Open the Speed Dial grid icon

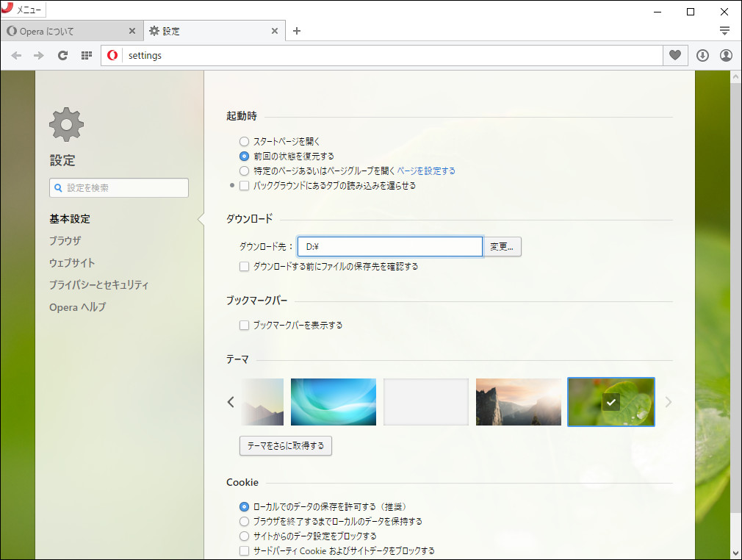(86, 55)
